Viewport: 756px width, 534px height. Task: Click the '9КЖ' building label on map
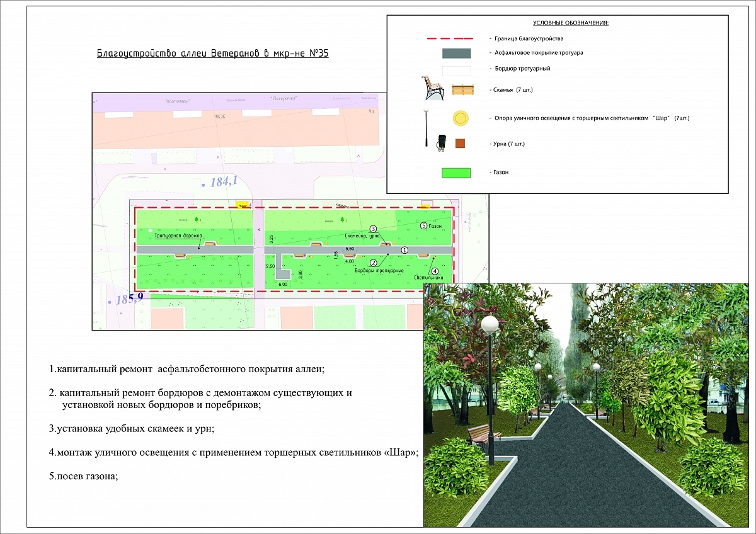(220, 116)
